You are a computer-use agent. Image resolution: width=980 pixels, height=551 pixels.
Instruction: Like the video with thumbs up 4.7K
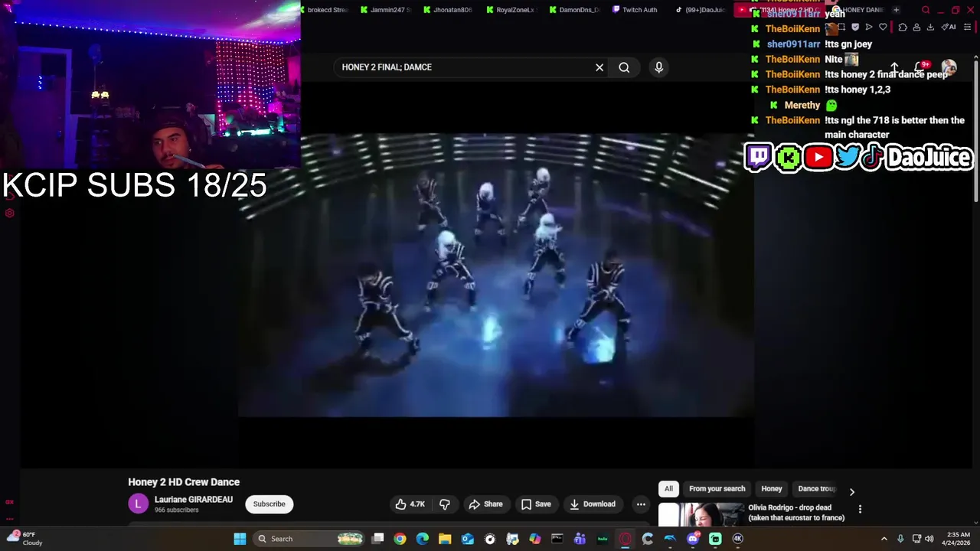[410, 504]
